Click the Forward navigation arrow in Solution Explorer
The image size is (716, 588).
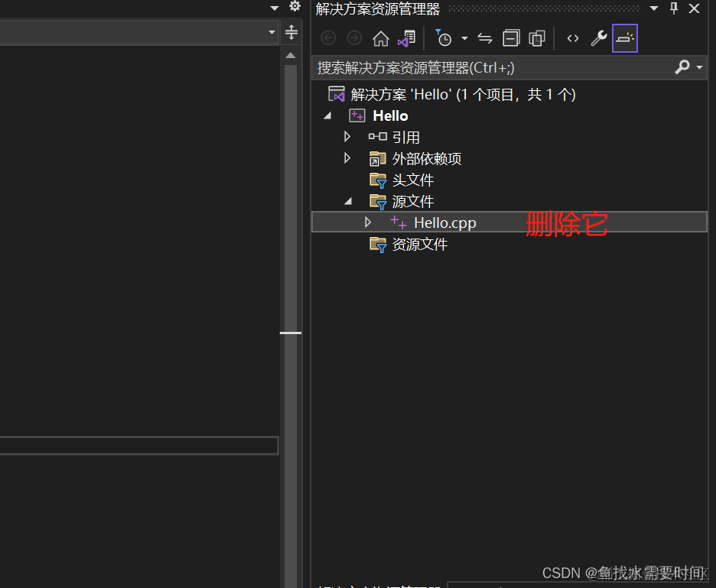click(x=354, y=38)
